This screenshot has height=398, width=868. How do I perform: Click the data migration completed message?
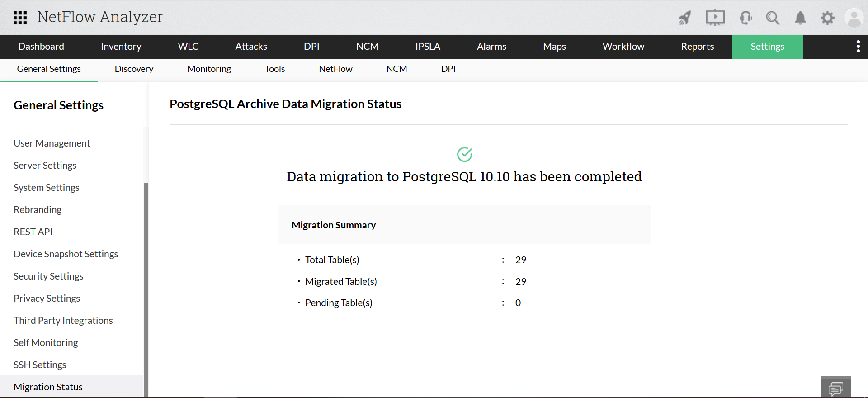point(464,176)
